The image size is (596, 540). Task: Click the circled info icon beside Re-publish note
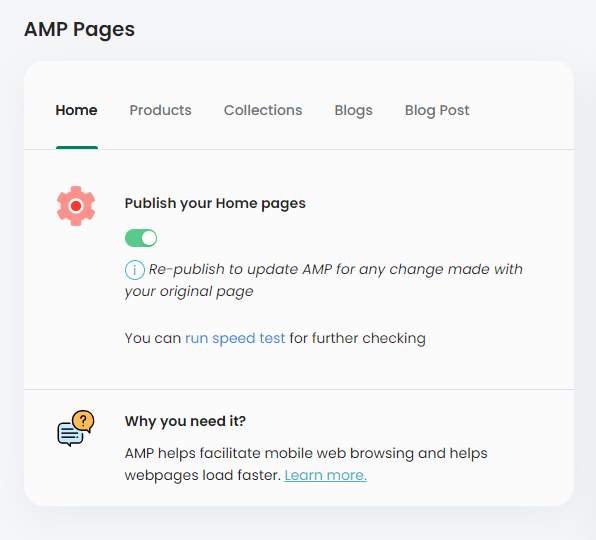(x=135, y=270)
